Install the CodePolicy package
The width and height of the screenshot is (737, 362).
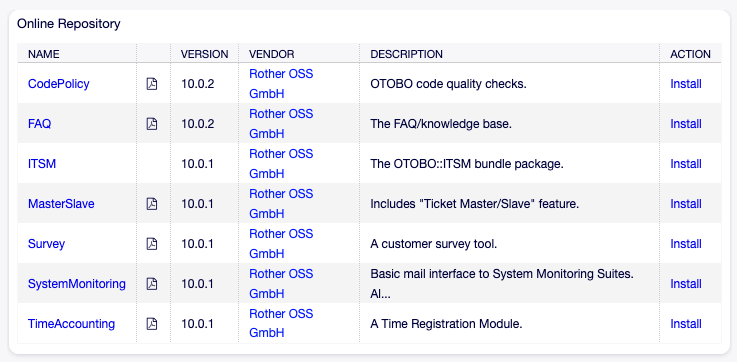[x=686, y=84]
